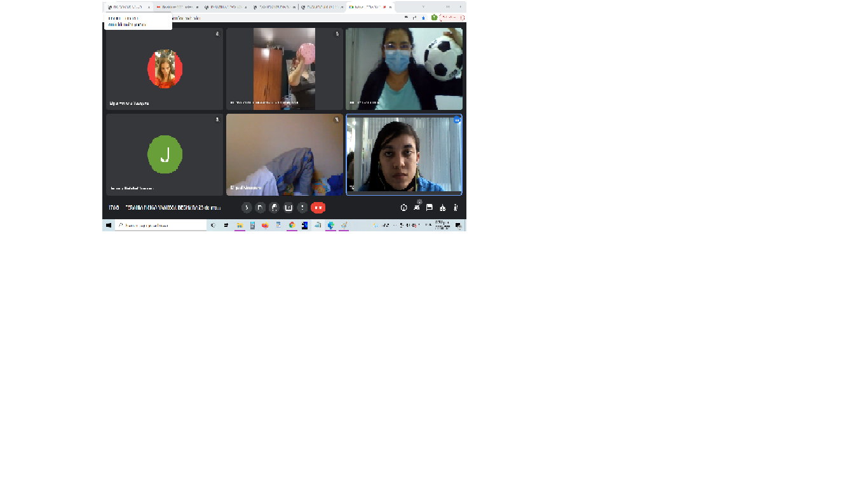Bookmark this page with the star icon
The image size is (868, 488).
pos(423,18)
